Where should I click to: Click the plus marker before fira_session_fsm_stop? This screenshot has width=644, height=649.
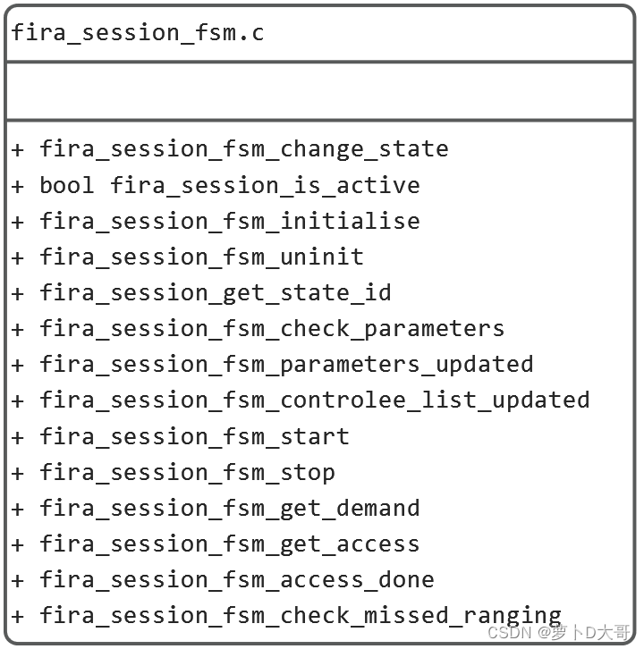(18, 472)
